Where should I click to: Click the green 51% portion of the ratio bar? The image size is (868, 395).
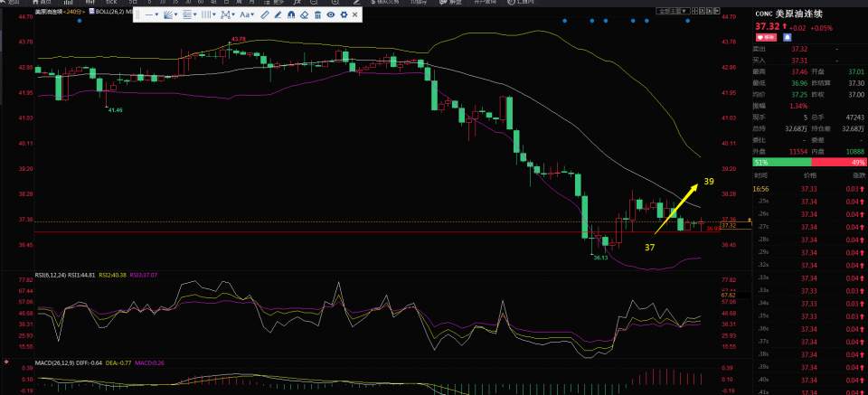click(x=782, y=162)
